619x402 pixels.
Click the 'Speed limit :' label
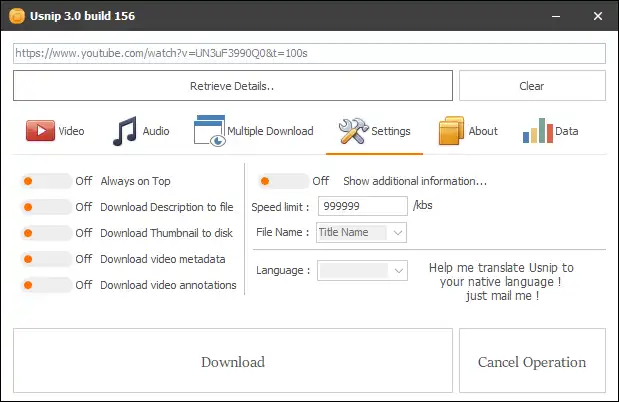(x=280, y=207)
